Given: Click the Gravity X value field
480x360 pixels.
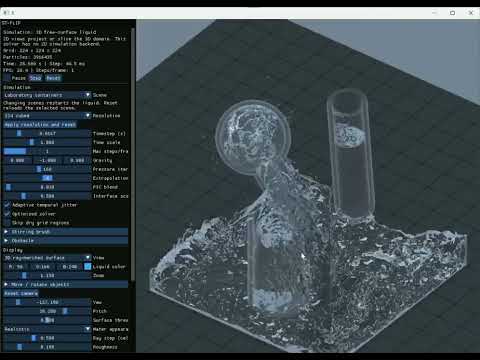Looking at the screenshot, I should point(17,160).
